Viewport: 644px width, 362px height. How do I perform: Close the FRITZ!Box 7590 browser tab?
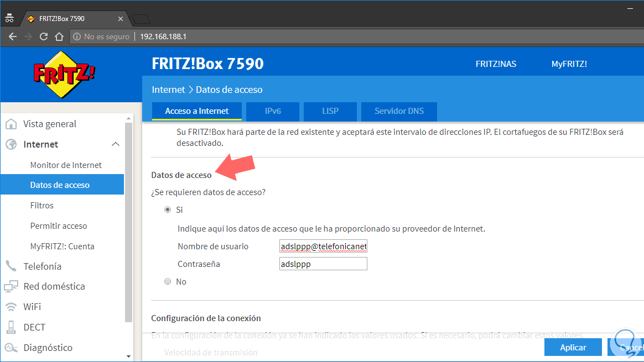coord(121,19)
